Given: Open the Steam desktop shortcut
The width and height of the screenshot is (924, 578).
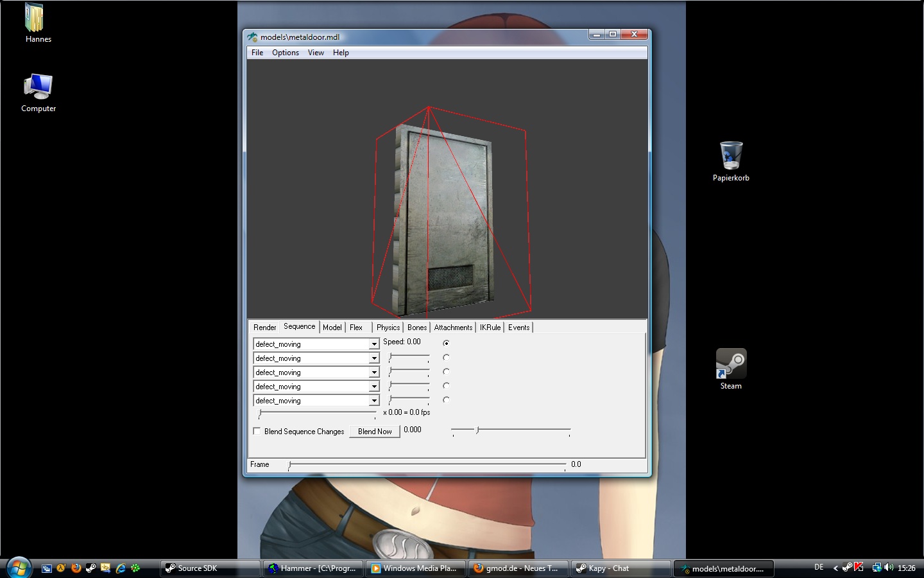Looking at the screenshot, I should click(731, 365).
